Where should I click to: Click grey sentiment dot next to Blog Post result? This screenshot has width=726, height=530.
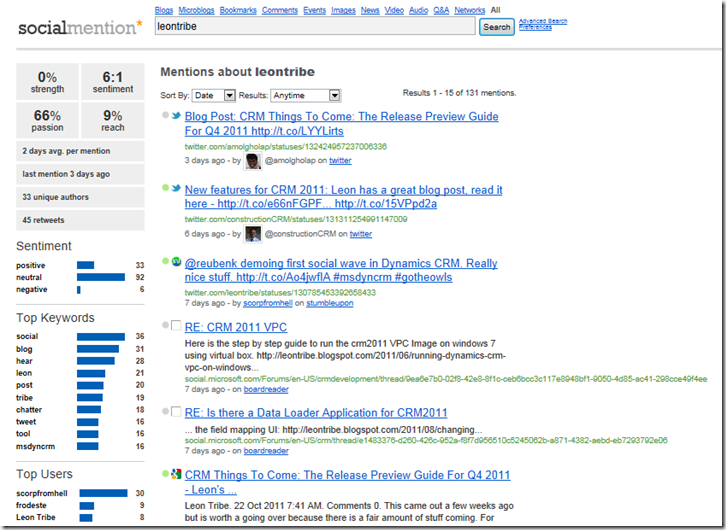[x=165, y=115]
